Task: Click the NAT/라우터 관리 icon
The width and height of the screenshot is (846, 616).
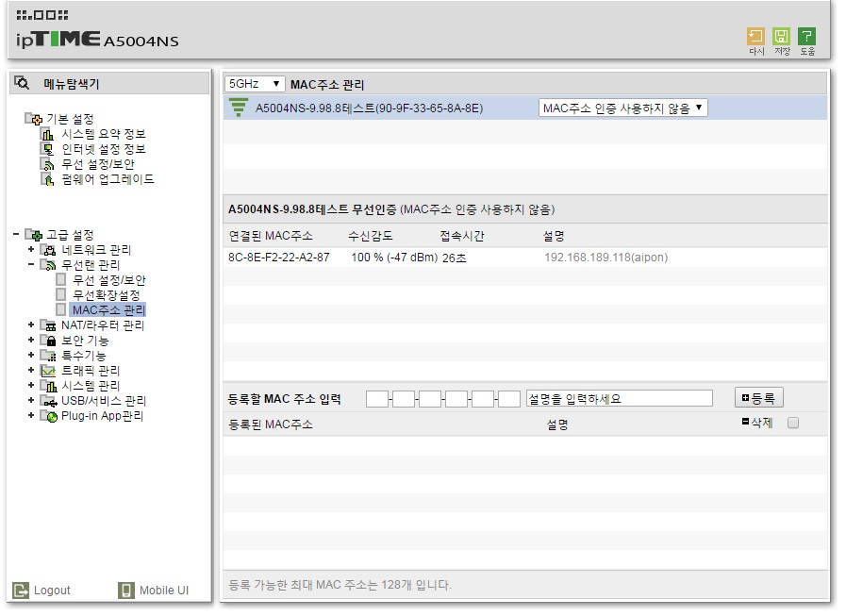Action: tap(48, 325)
